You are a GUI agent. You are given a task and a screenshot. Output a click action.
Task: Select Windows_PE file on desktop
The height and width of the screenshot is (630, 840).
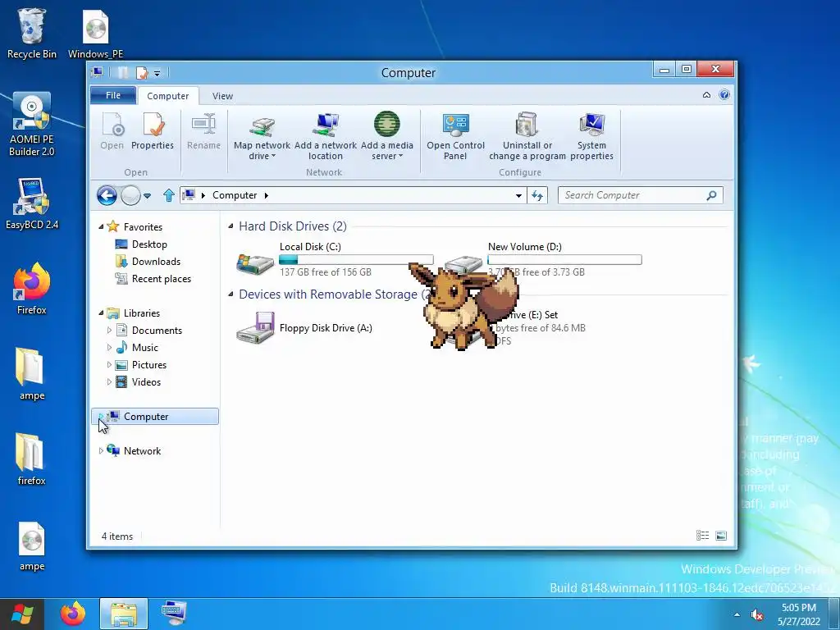(x=95, y=34)
